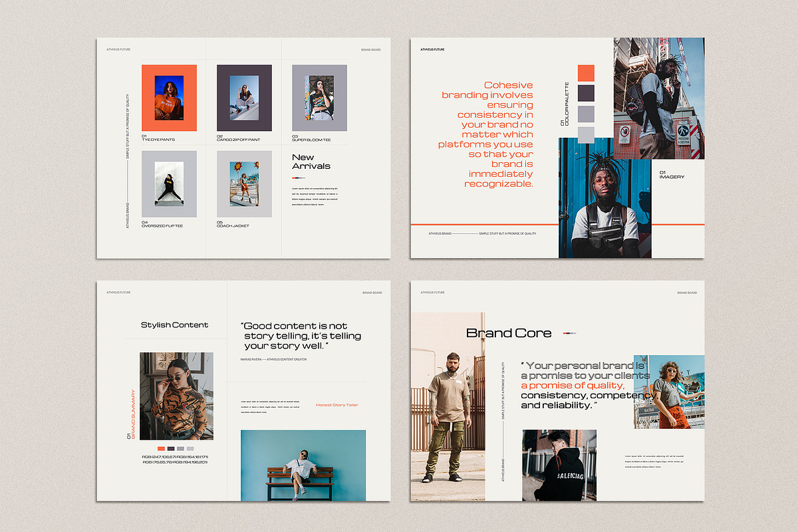Pick the small dark purple swatch under Brand Summary
The width and height of the screenshot is (798, 532).
171,449
